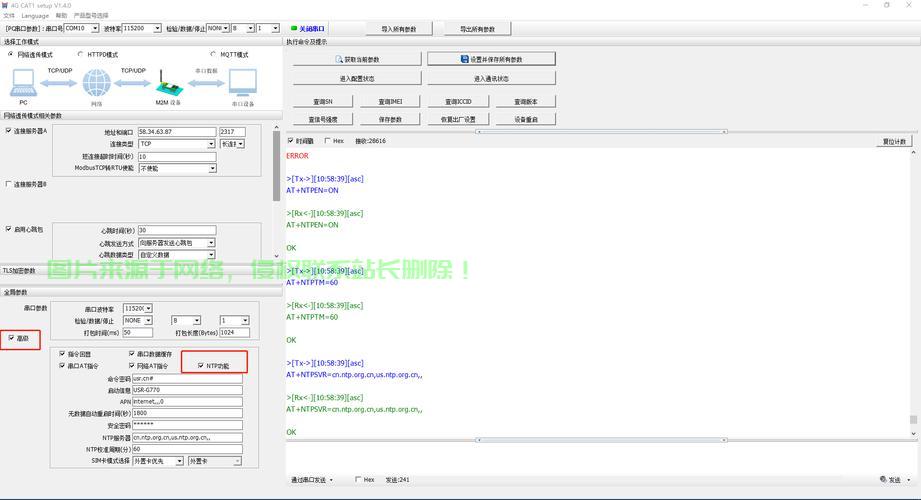Toggle the Hex checkbox in receive bar
921x500 pixels.
click(325, 141)
